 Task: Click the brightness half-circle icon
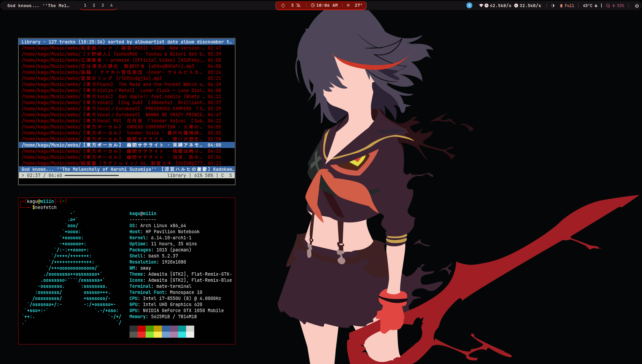click(x=553, y=5)
